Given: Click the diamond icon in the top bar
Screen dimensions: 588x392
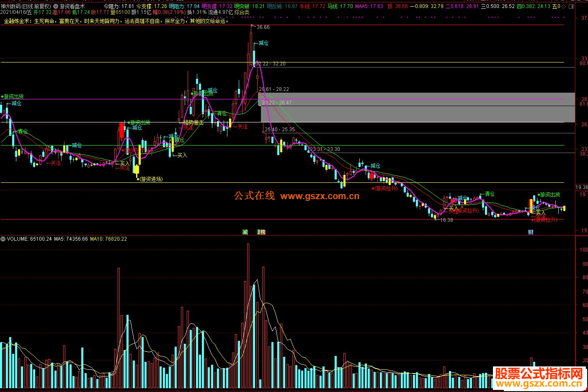Looking at the screenshot, I should (x=563, y=6).
